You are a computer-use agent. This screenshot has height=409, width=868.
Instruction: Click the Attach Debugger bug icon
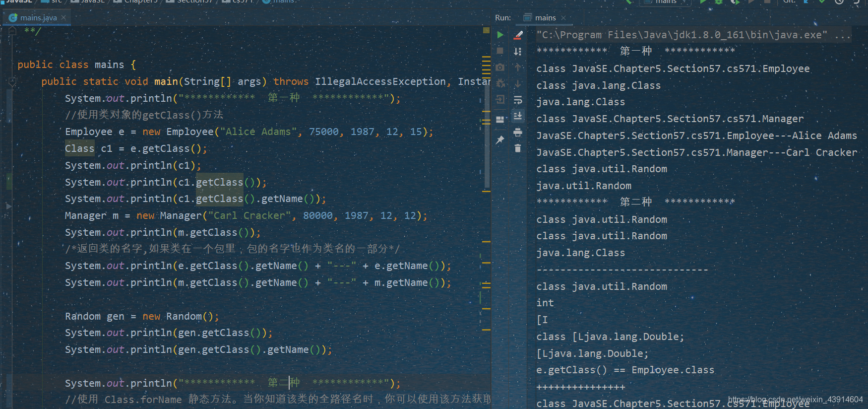[x=500, y=83]
